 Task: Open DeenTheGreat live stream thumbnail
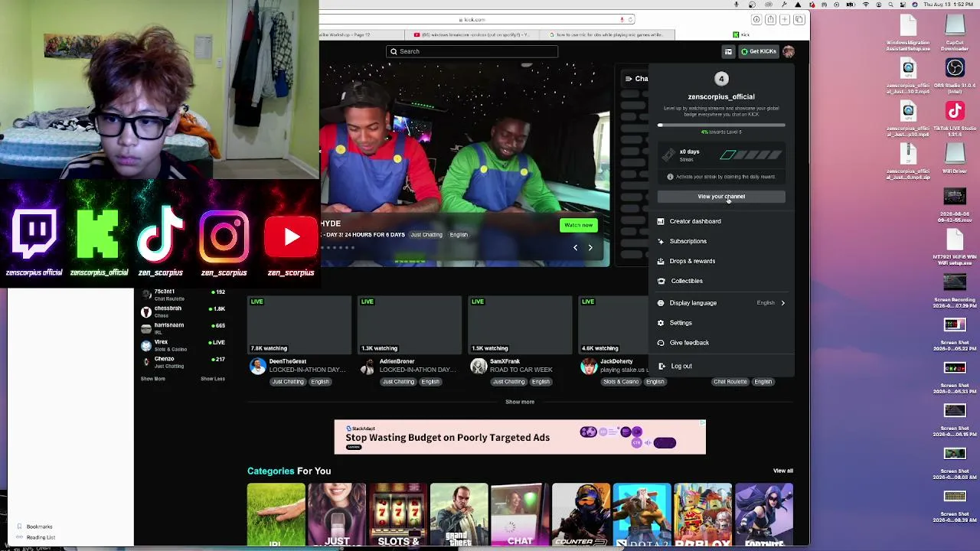[x=299, y=325]
